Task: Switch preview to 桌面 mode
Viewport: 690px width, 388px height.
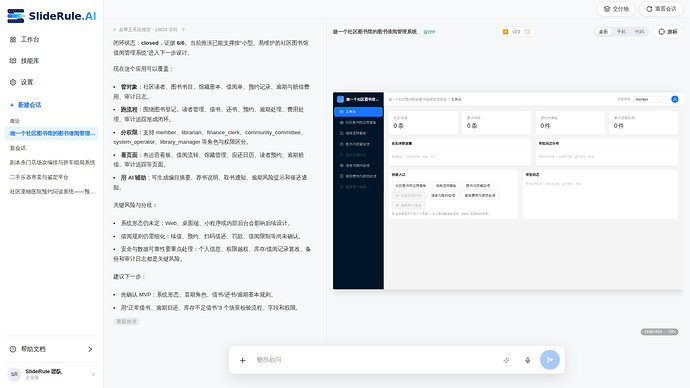Action: [x=603, y=32]
